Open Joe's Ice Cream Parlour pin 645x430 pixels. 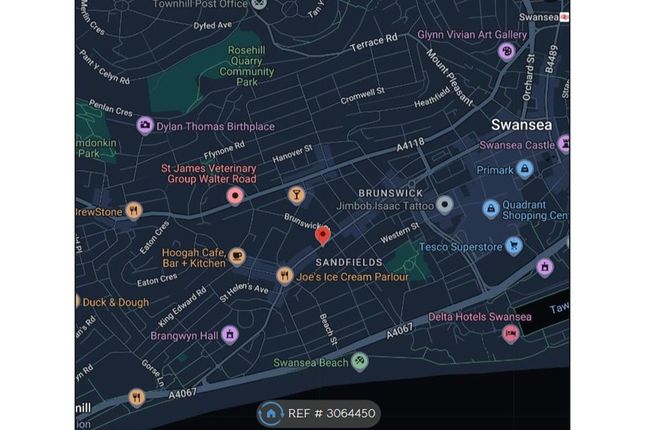click(285, 275)
